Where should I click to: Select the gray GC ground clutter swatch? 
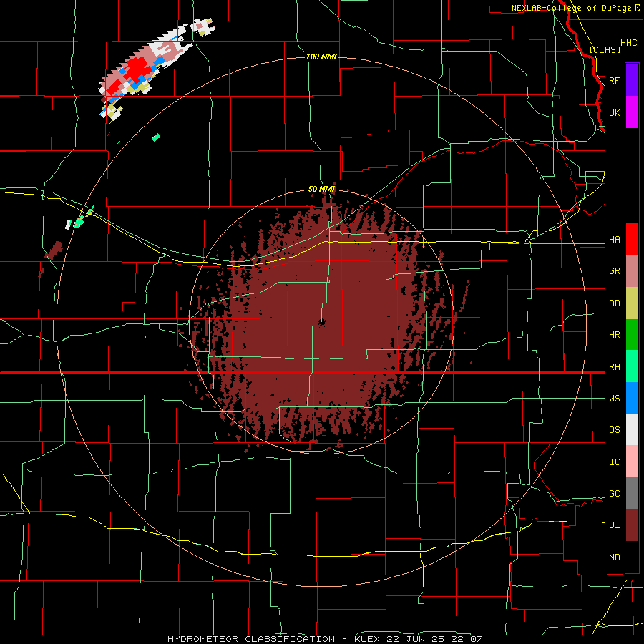pyautogui.click(x=632, y=493)
